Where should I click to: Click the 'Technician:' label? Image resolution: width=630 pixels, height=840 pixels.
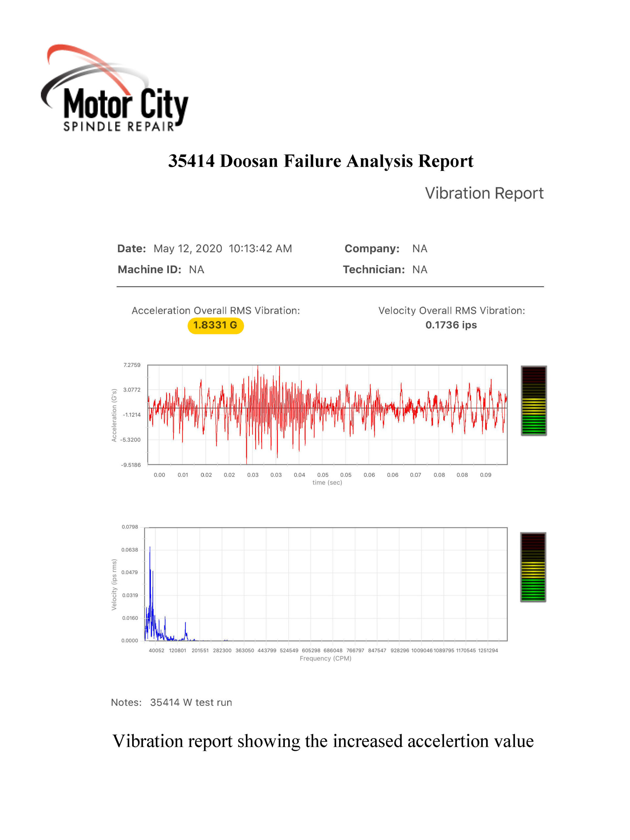(x=374, y=270)
